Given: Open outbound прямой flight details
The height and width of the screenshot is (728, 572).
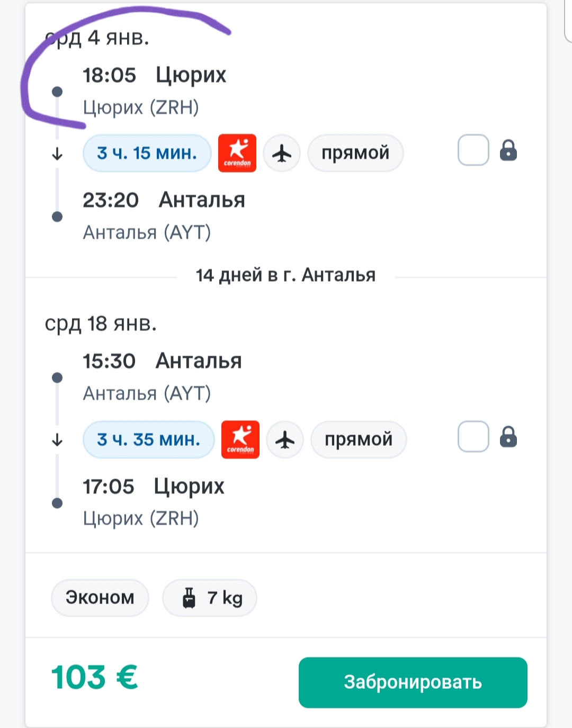Looking at the screenshot, I should (355, 154).
